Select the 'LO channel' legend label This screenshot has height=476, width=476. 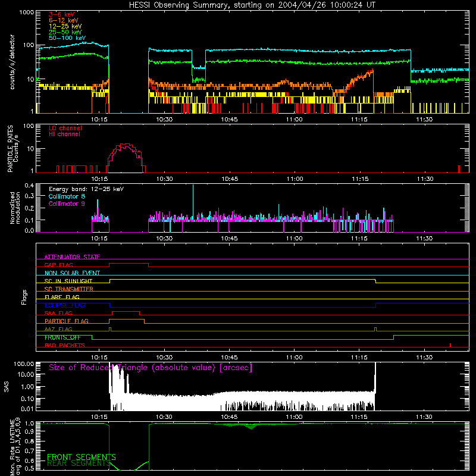pos(65,129)
